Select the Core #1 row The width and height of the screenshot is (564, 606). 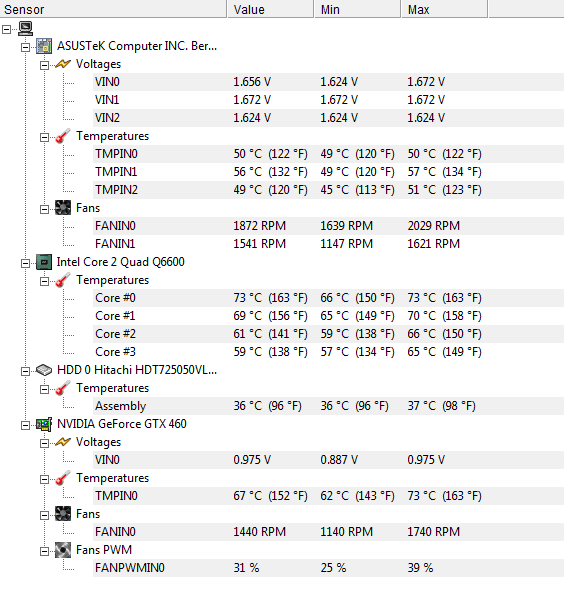pos(328,316)
